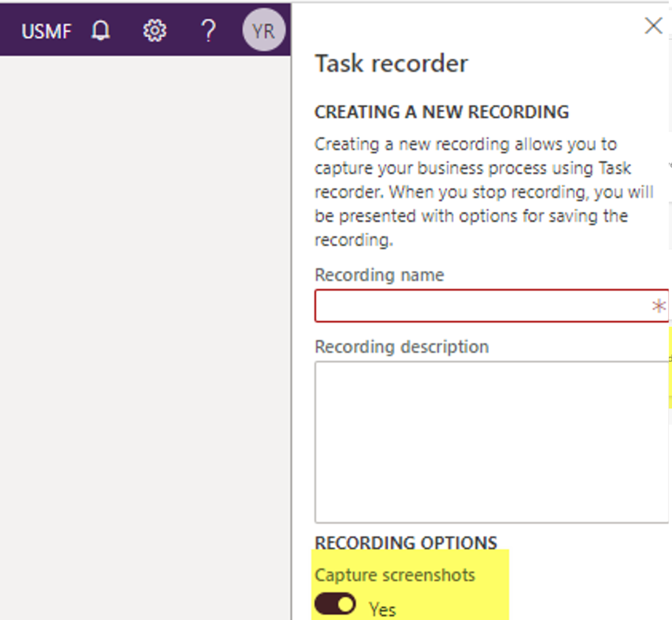
Task: Click the Help question mark icon
Action: (208, 30)
